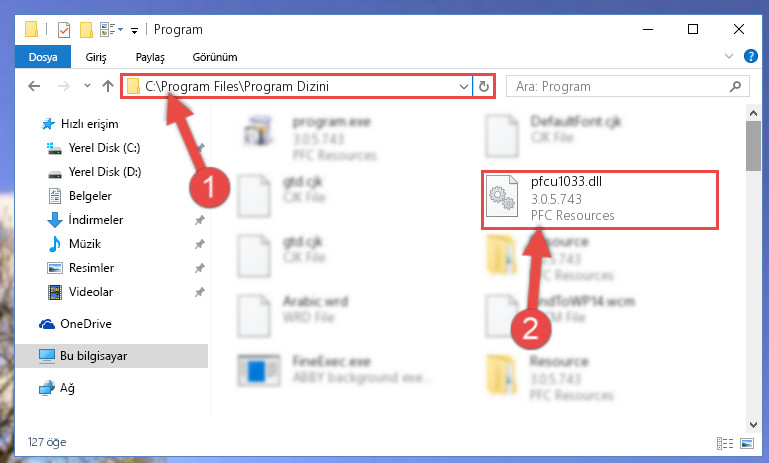Expand the ribbon with the chevron
Screen dimensions: 769x463
[x=729, y=56]
